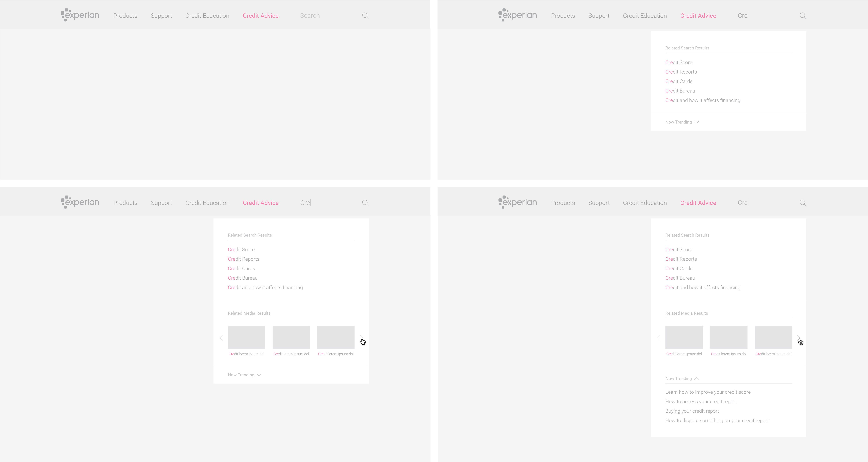Open Support menu in bottom-left panel
The height and width of the screenshot is (462, 868).
coord(161,203)
